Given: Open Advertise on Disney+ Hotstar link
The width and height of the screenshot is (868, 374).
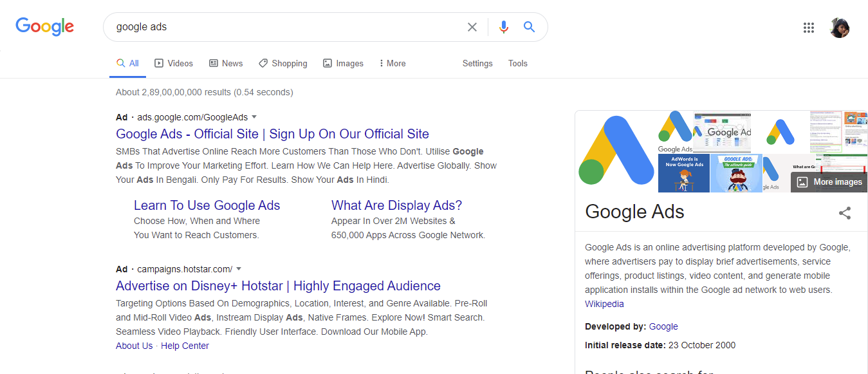Looking at the screenshot, I should 278,286.
